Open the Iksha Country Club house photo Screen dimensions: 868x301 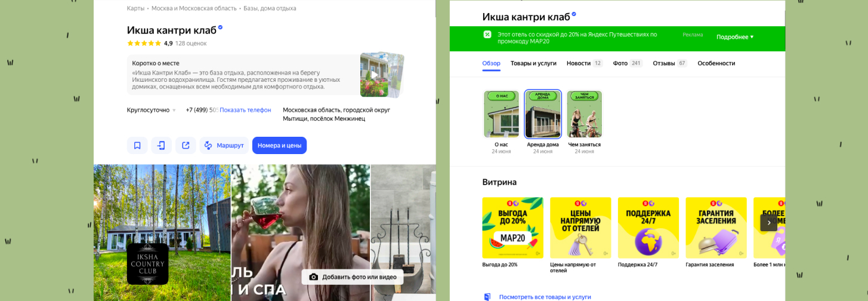click(x=162, y=233)
